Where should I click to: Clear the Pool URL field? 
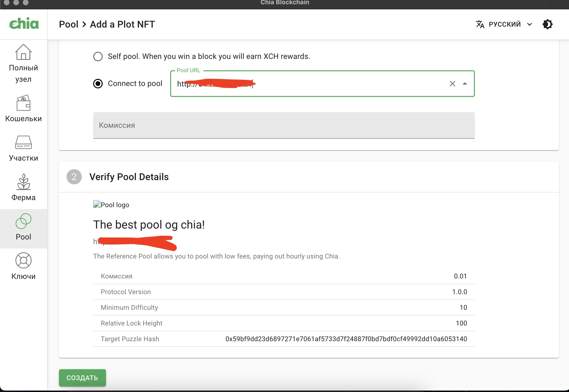coord(452,84)
